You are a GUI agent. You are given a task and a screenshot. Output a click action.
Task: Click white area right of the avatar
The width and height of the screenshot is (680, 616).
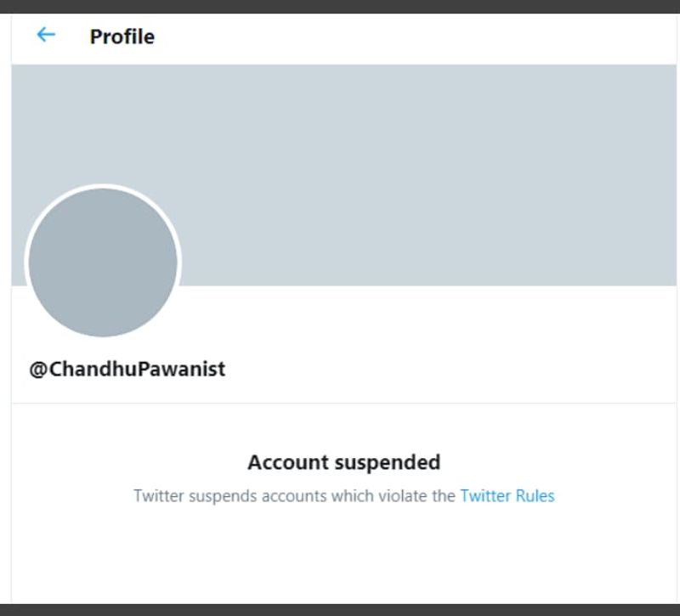click(x=425, y=323)
